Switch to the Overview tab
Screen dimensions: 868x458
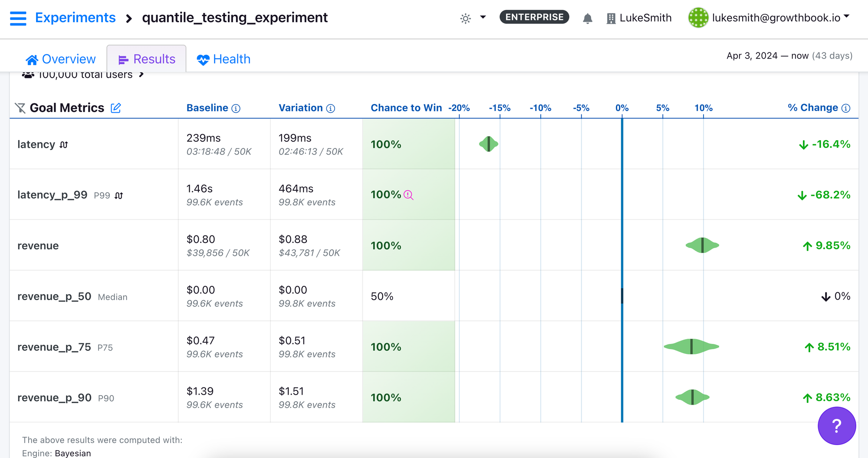(60, 59)
